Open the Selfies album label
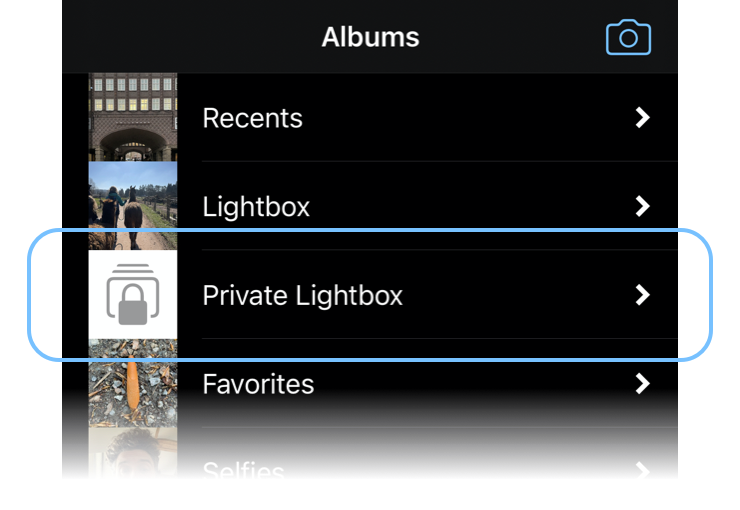Image resolution: width=740 pixels, height=510 pixels. tap(243, 468)
